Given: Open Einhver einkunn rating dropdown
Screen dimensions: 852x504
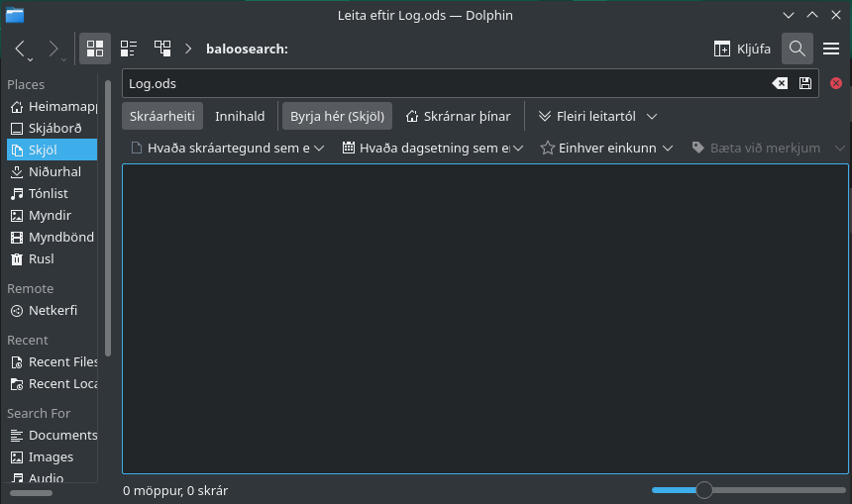Looking at the screenshot, I should pos(606,148).
